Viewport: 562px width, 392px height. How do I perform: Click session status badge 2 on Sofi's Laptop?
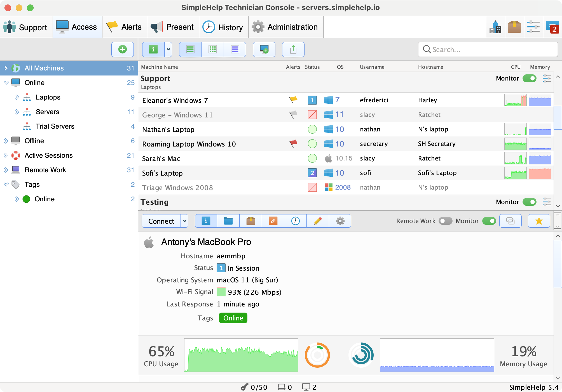point(312,173)
